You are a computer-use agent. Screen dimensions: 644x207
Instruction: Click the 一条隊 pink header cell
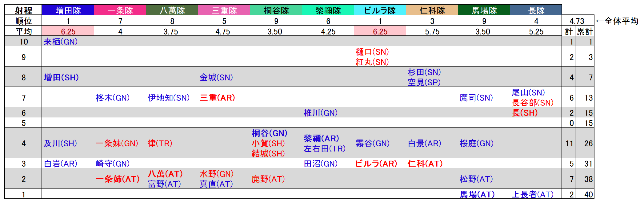coord(120,10)
